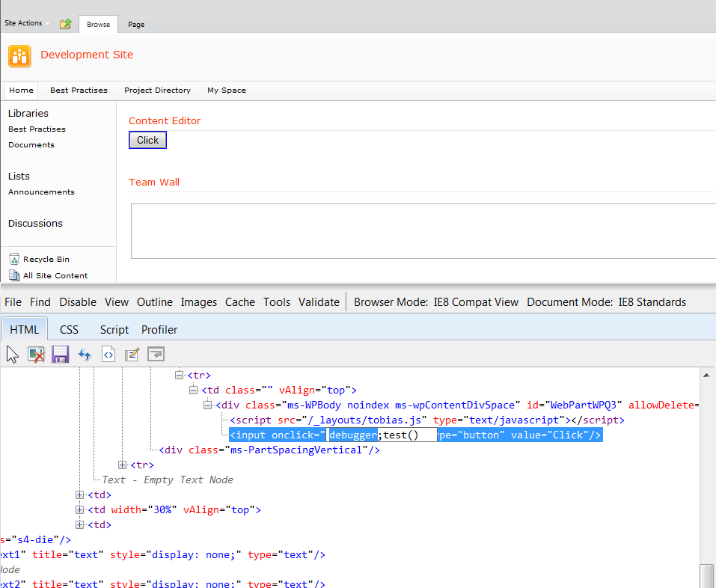Viewport: 716px width, 588px height.
Task: Click the Refresh DOM tree icon
Action: point(85,355)
